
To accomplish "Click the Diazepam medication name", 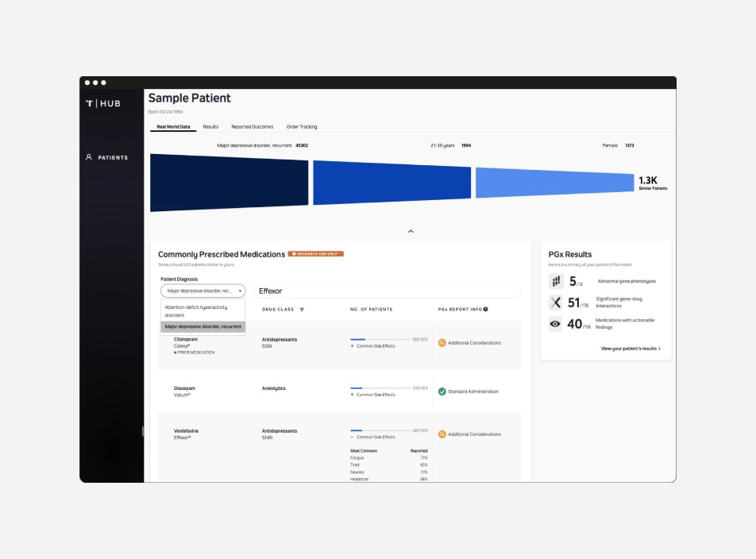I will pyautogui.click(x=185, y=388).
